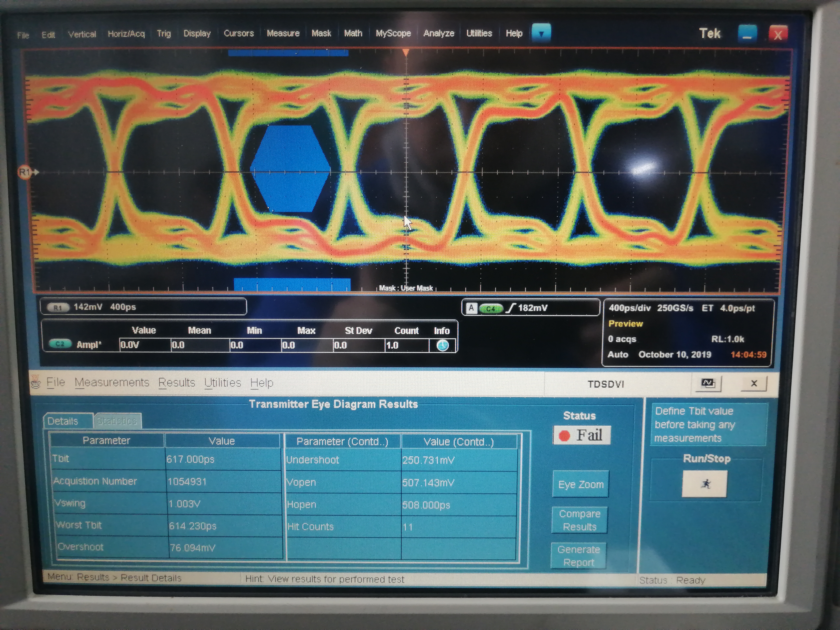Open the TDSDVI Measurements menu
Viewport: 840px width, 630px height.
pos(112,382)
